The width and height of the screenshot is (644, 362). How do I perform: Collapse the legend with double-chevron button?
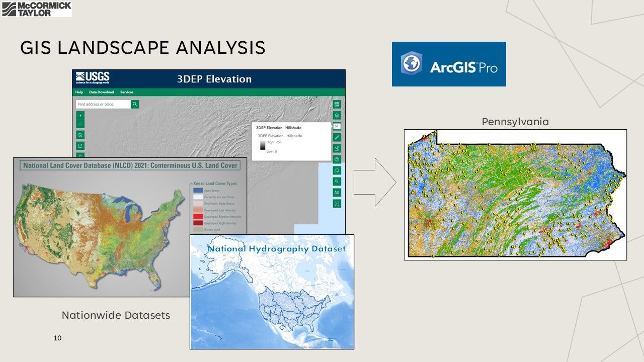tap(337, 126)
